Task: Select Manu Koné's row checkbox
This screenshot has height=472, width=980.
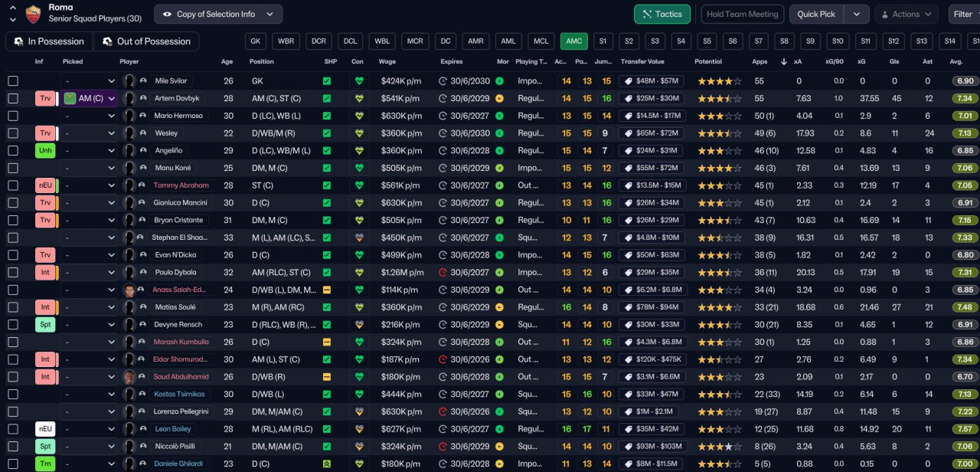Action: point(13,168)
